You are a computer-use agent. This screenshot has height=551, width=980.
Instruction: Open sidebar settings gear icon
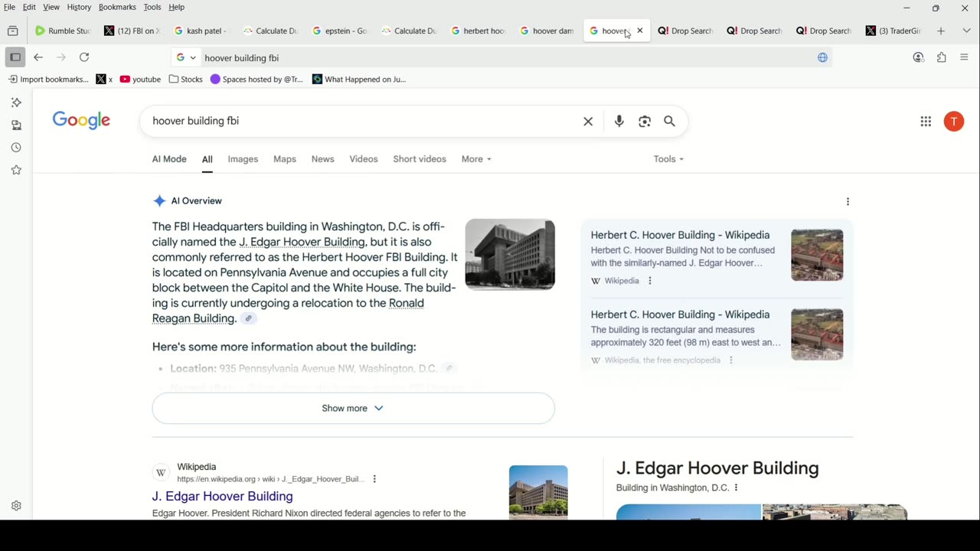point(16,506)
